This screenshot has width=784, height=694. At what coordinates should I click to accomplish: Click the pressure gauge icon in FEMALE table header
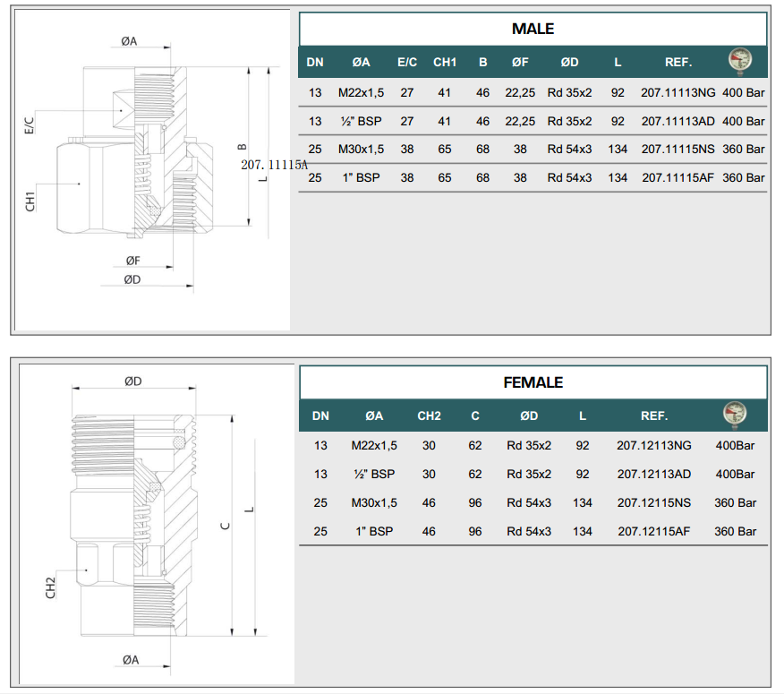tap(735, 415)
